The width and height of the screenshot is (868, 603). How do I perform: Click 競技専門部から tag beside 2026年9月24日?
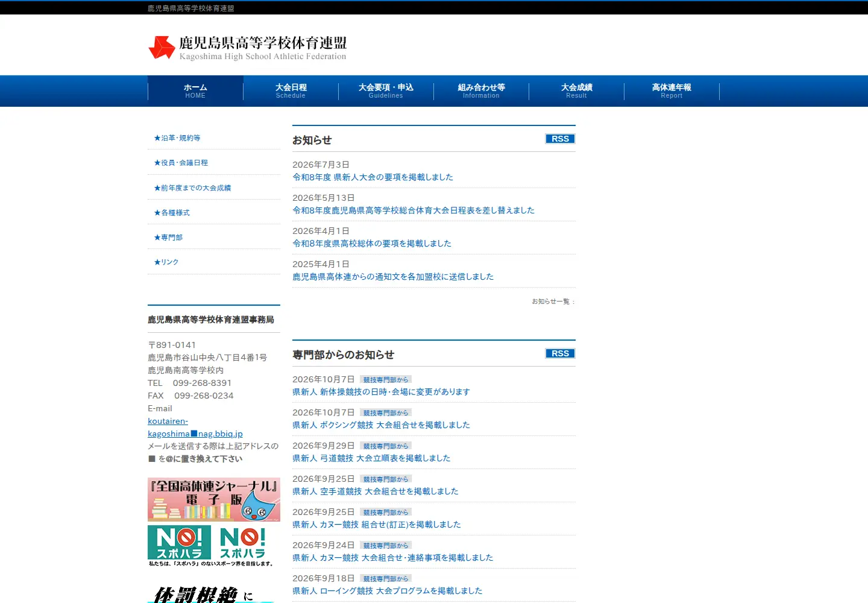pos(386,546)
